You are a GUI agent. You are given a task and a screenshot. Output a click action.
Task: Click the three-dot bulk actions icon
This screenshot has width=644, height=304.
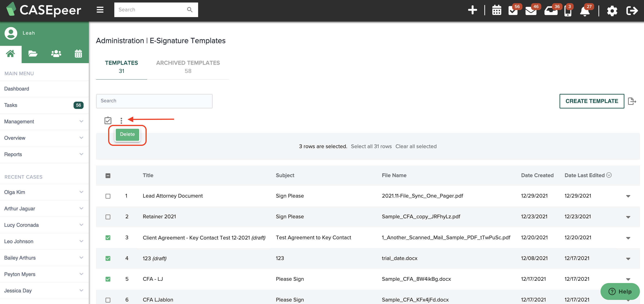coord(121,121)
